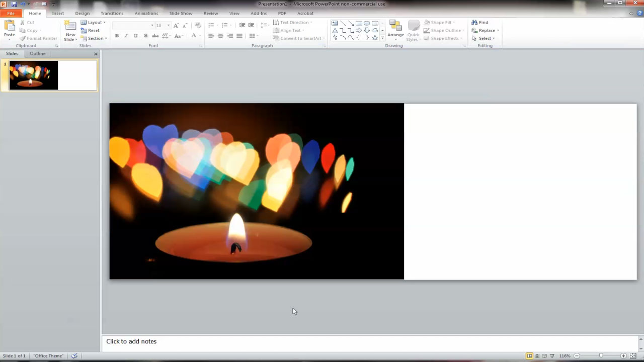Click the Clear All Formatting icon
Viewport: 644px width, 362px height.
point(198,25)
